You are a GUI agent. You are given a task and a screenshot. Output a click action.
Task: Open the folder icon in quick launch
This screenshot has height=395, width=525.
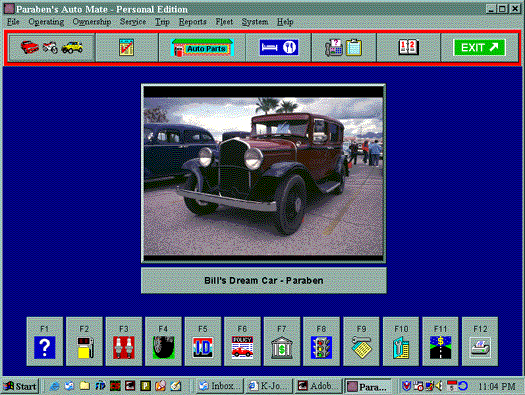tap(84, 386)
